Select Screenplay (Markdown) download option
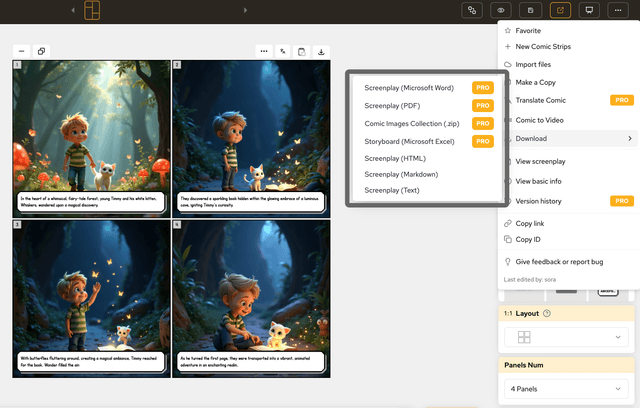This screenshot has width=640, height=408. (402, 174)
